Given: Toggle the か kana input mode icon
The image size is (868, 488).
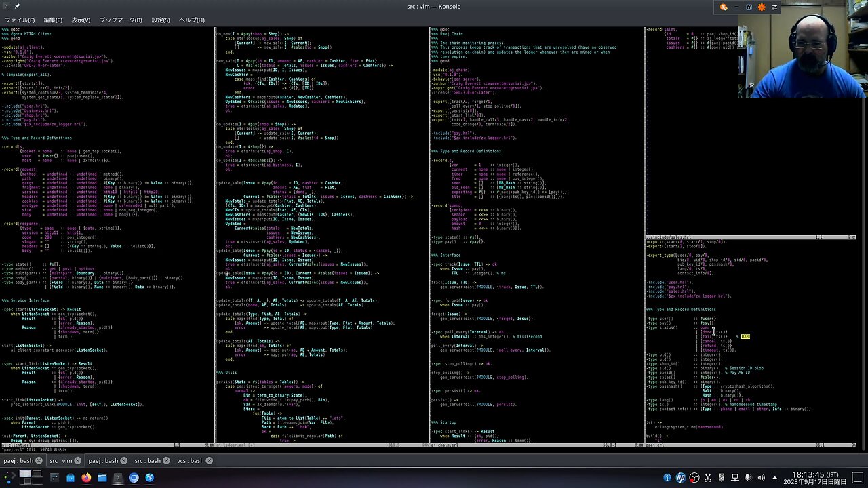Looking at the screenshot, I should pyautogui.click(x=749, y=7).
